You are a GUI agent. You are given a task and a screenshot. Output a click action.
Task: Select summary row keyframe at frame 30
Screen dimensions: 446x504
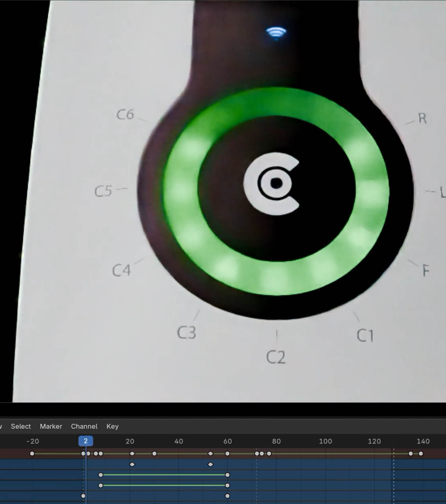(x=154, y=454)
